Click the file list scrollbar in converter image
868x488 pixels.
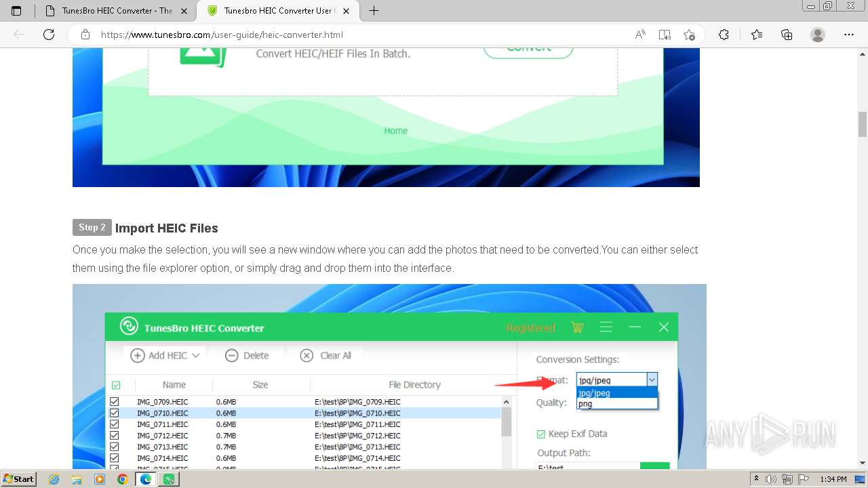coord(506,422)
